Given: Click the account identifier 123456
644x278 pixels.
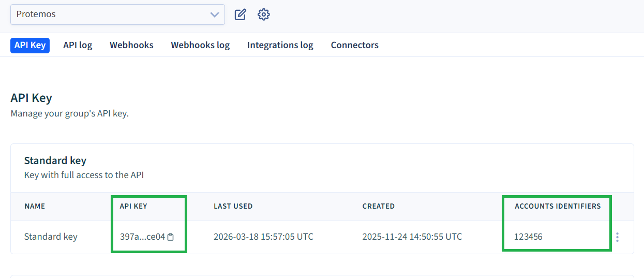Looking at the screenshot, I should tap(528, 237).
